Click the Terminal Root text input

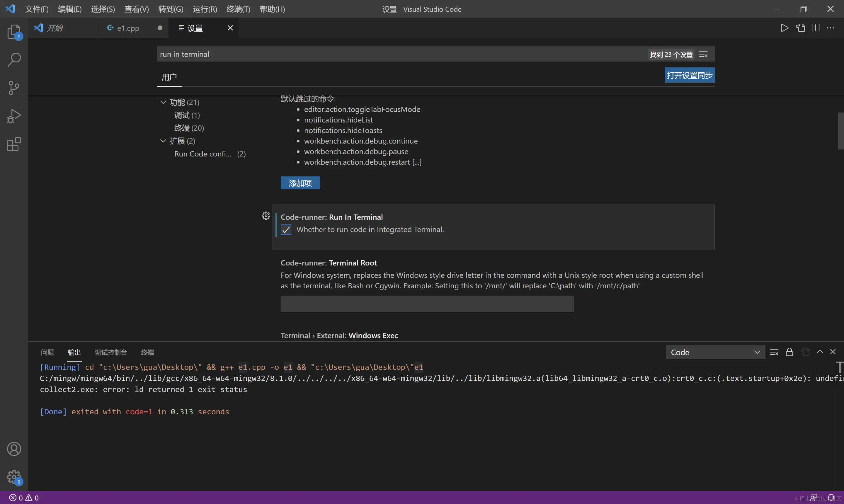(x=427, y=304)
